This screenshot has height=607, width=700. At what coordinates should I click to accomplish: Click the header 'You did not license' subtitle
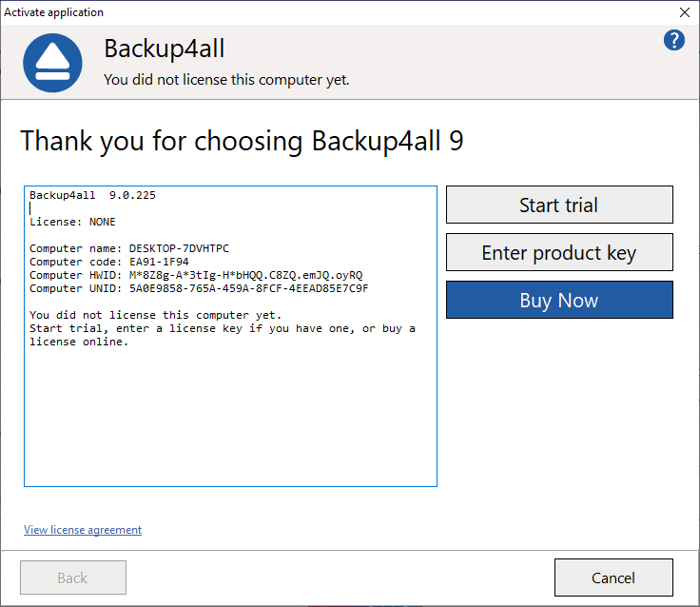click(226, 80)
